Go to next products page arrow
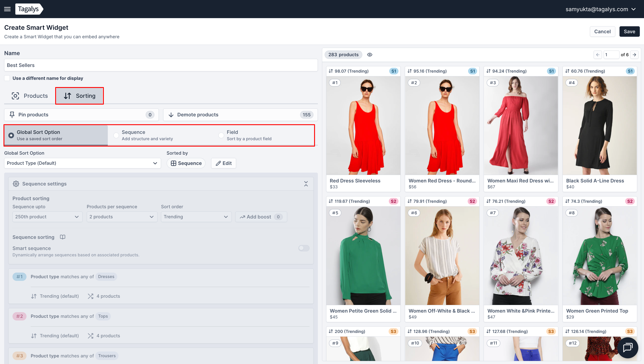This screenshot has height=364, width=644. pos(634,54)
